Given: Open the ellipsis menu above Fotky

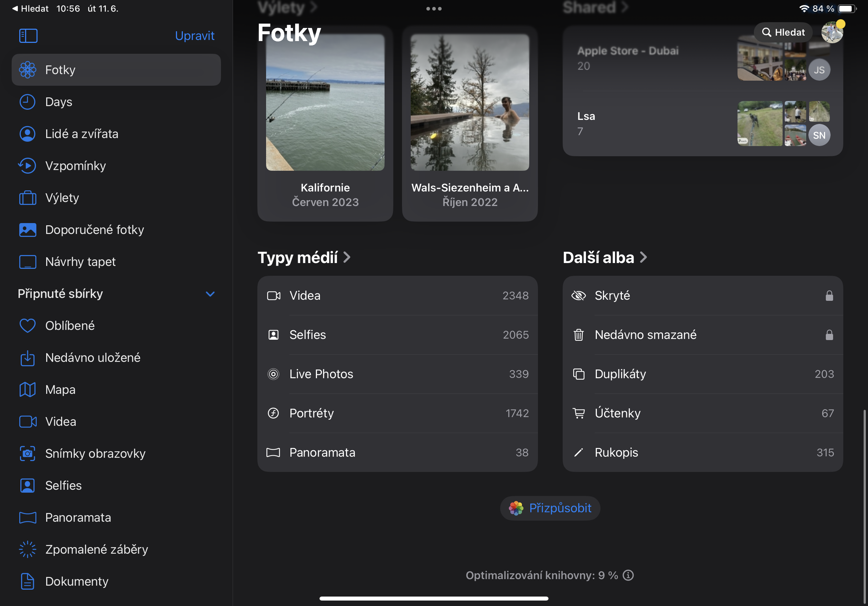Looking at the screenshot, I should (x=434, y=8).
